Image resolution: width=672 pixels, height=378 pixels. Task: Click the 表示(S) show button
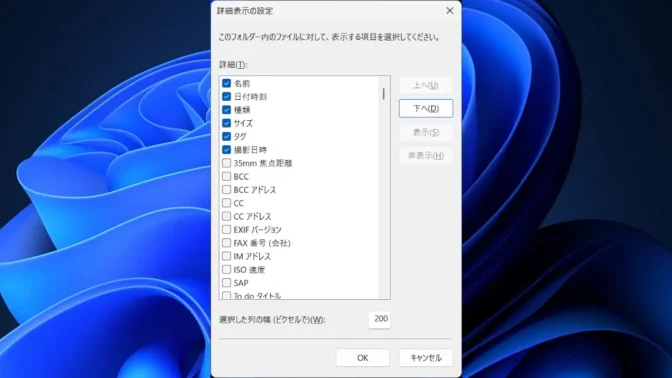click(426, 132)
